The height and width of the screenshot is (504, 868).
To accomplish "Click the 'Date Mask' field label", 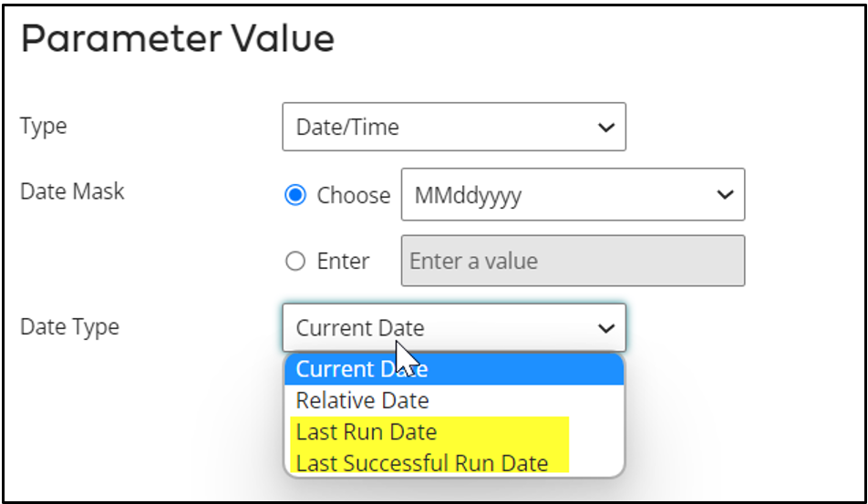I will (72, 192).
